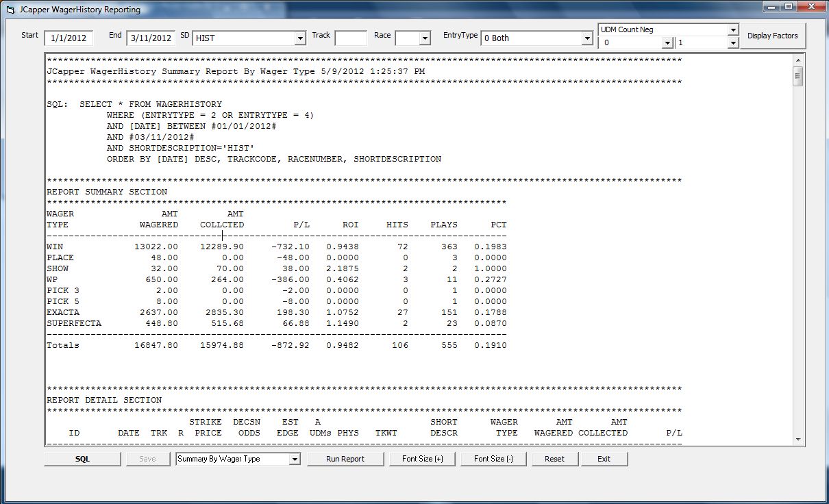
Task: Click the JCapper window title bar icon
Action: click(x=10, y=10)
